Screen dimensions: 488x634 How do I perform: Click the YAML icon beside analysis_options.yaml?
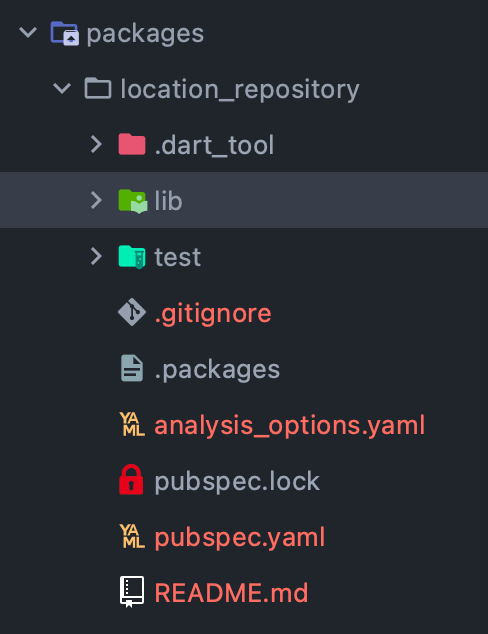click(x=132, y=424)
